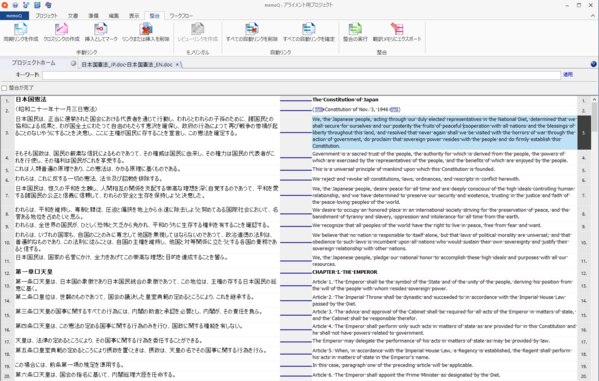
Task: Close the 日本国憲法 alignment document tab
Action: pyautogui.click(x=177, y=65)
